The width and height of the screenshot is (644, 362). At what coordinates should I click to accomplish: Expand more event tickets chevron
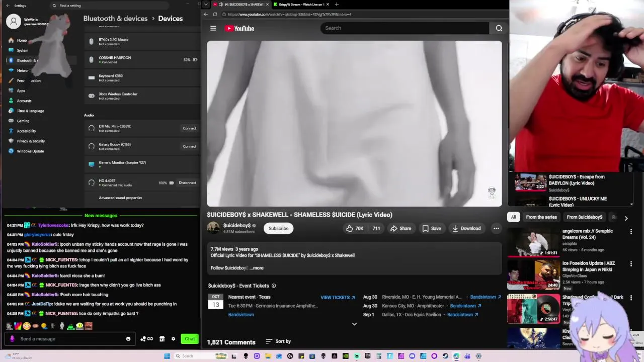(354, 324)
